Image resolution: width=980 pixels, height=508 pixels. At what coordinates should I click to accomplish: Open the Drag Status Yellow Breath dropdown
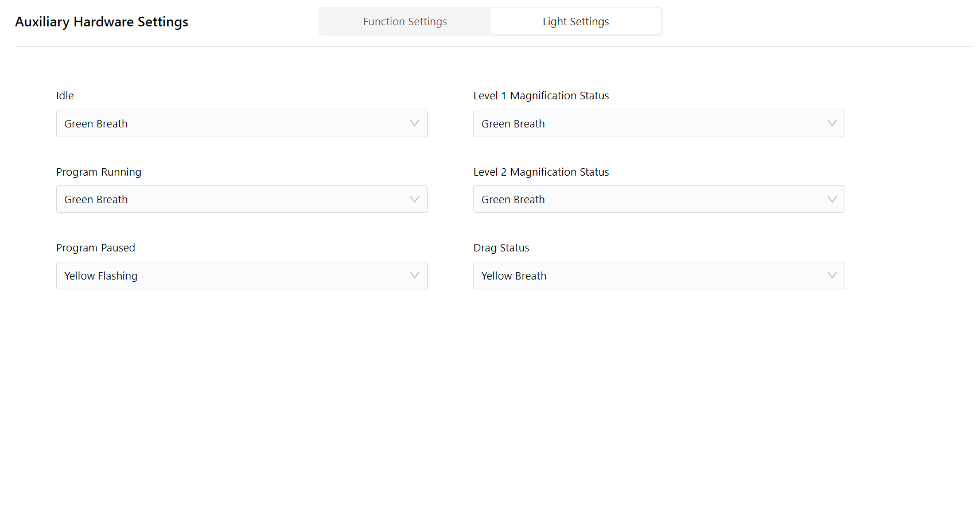coord(659,276)
